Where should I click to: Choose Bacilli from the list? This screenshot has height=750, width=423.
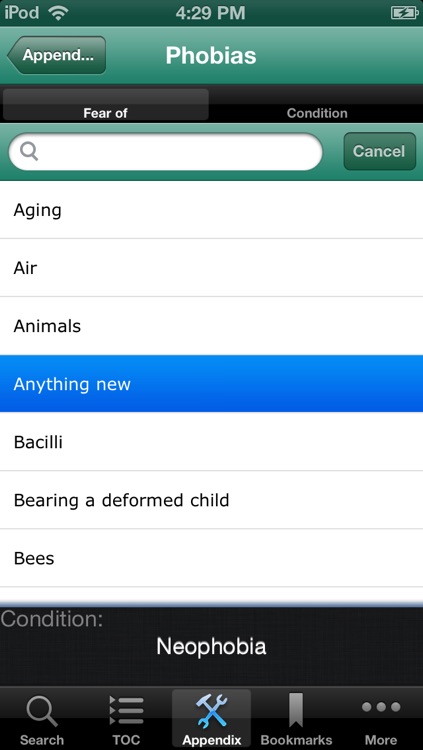pyautogui.click(x=212, y=442)
